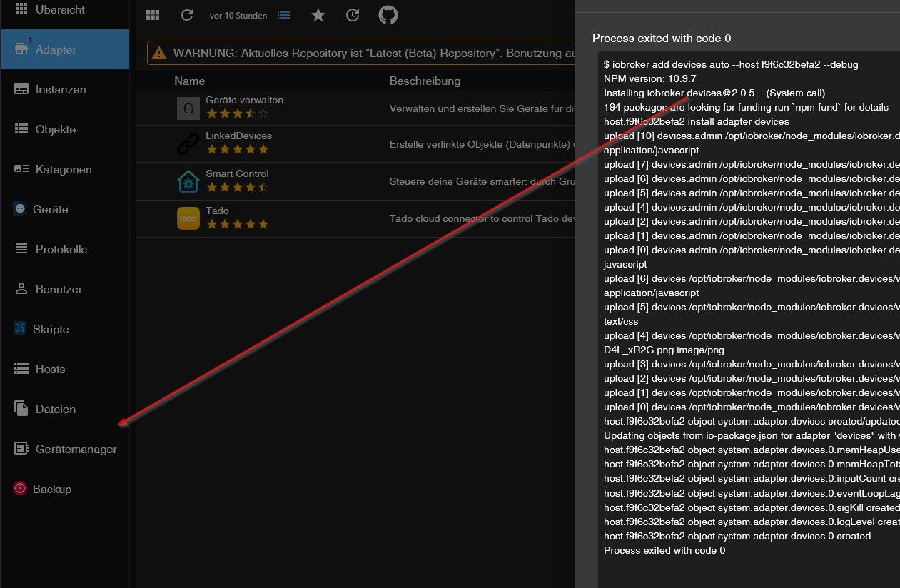Click the Benutzer person icon

pyautogui.click(x=21, y=289)
